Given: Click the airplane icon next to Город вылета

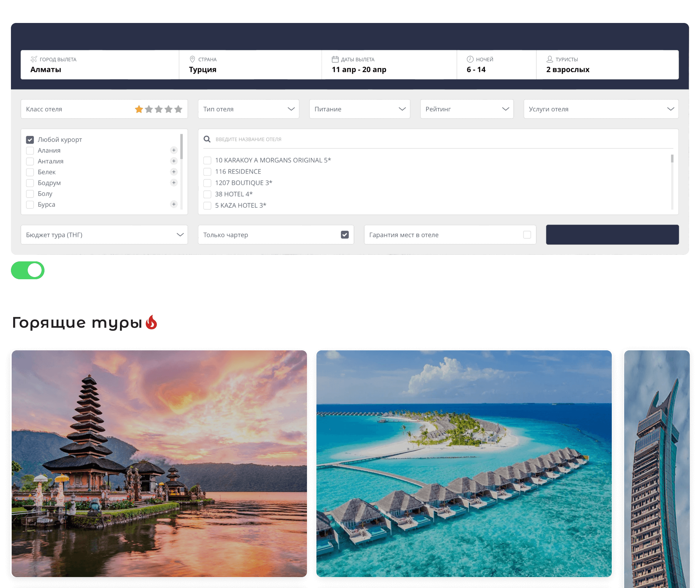Looking at the screenshot, I should click(x=34, y=59).
